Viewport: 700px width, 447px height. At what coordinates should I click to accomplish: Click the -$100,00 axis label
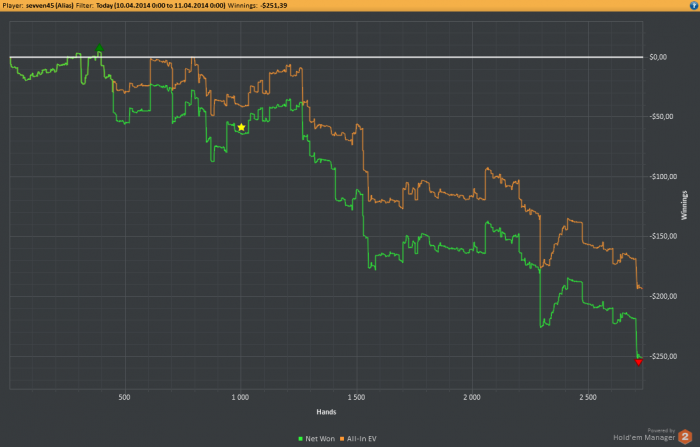pos(663,176)
